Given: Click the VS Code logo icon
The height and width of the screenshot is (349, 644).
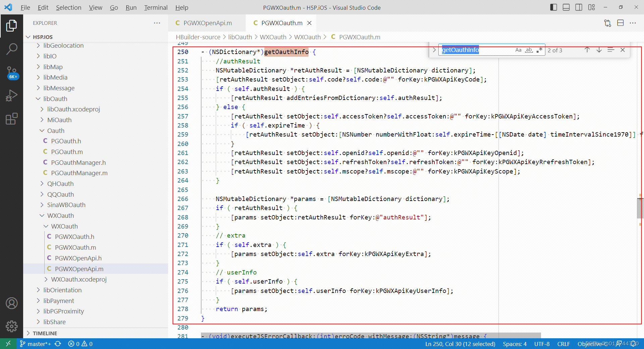Looking at the screenshot, I should coord(8,7).
